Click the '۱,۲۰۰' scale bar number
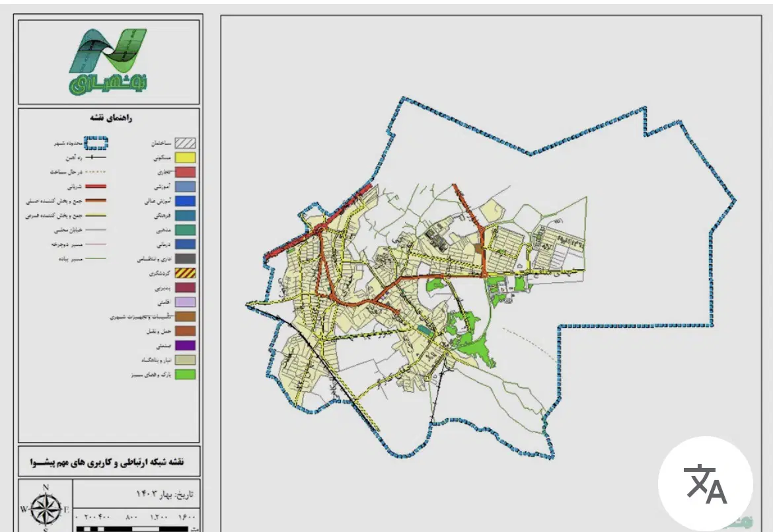Screen dimensions: 773x532 point(159,517)
